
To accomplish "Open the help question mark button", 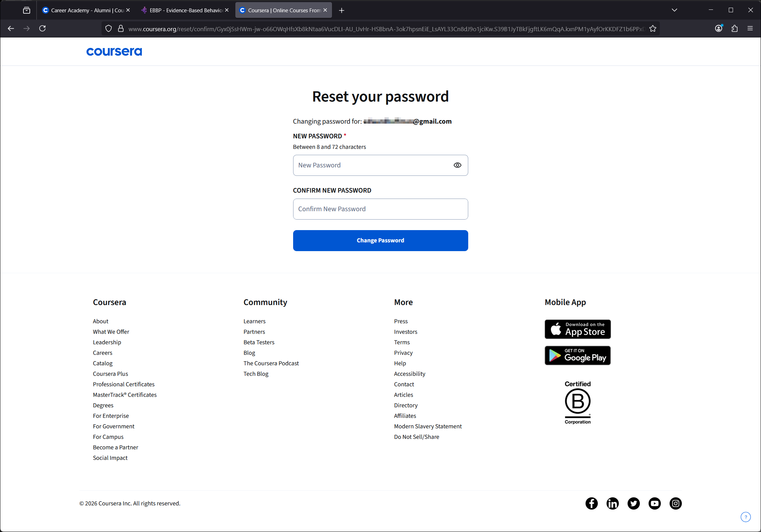I will [746, 517].
